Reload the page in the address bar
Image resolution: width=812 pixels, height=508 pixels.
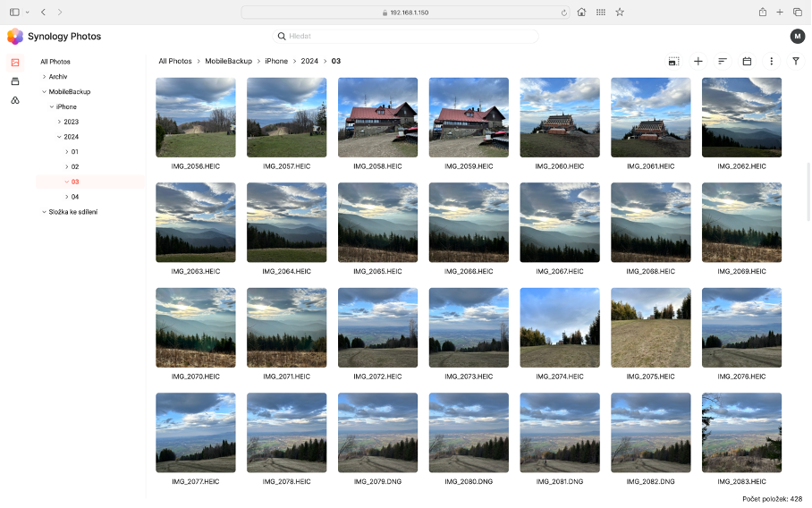(x=564, y=13)
